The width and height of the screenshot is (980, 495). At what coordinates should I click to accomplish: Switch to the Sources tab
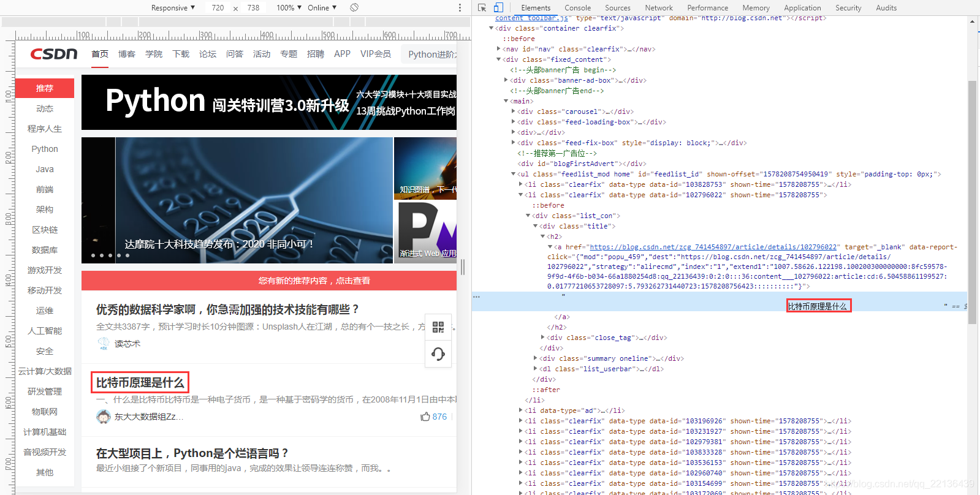[x=617, y=7]
